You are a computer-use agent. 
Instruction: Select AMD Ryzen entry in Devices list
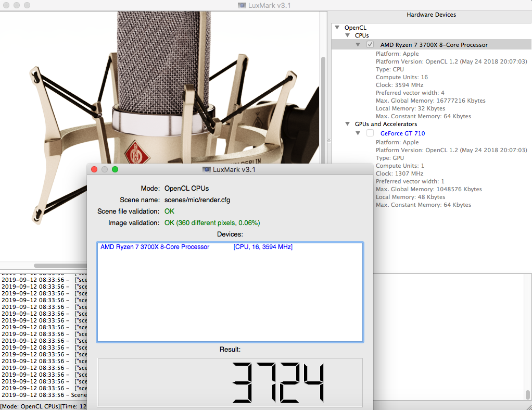click(155, 247)
